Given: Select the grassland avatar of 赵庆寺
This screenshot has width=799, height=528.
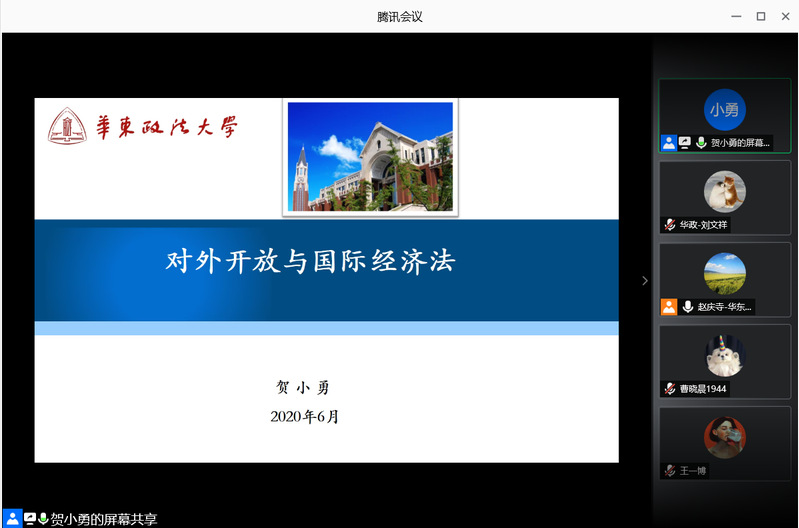Looking at the screenshot, I should (x=724, y=274).
